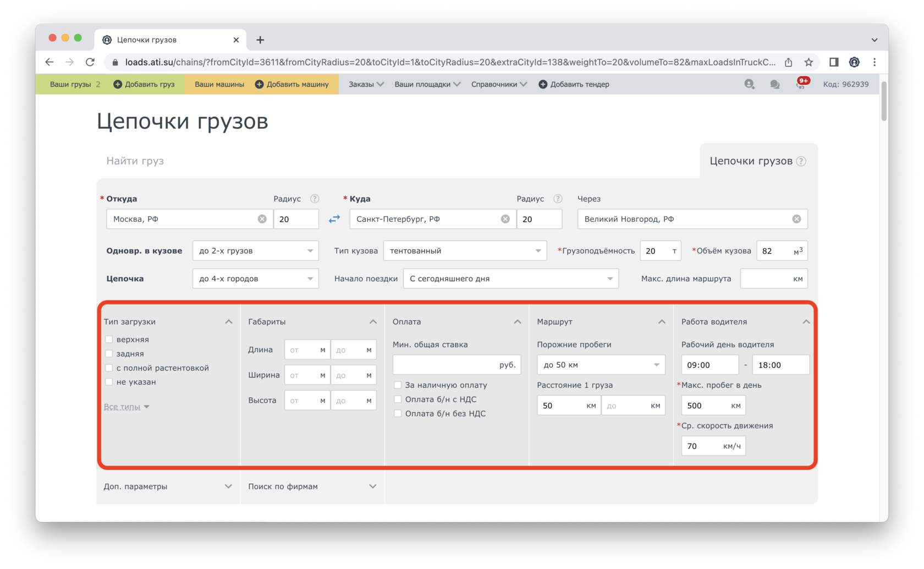The height and width of the screenshot is (569, 924).
Task: Open a new browser tab
Action: pos(260,40)
